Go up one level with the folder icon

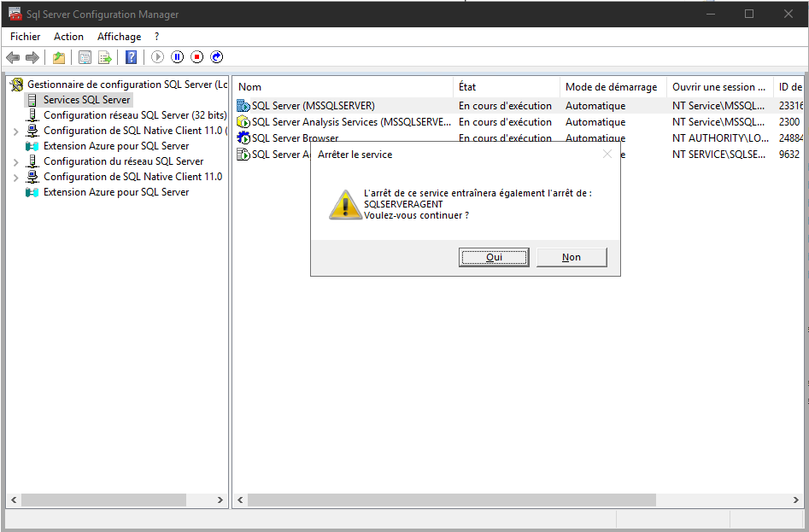pyautogui.click(x=59, y=57)
